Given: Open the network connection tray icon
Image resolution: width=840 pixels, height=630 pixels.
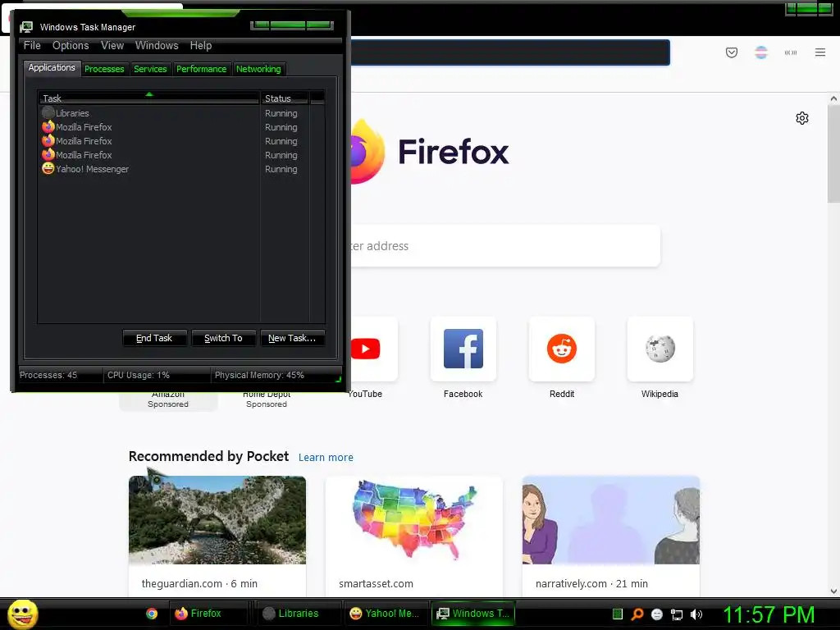Looking at the screenshot, I should [x=677, y=614].
